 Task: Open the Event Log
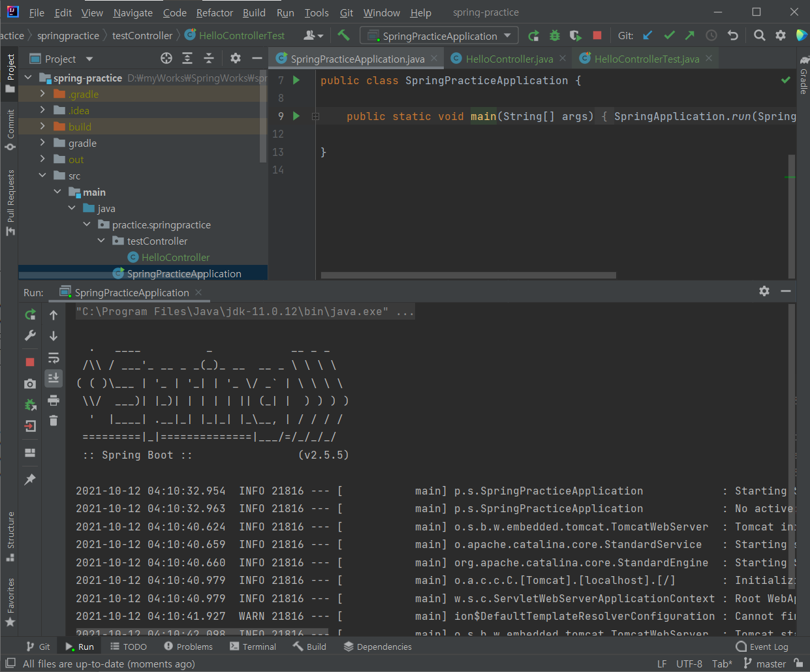pos(762,647)
